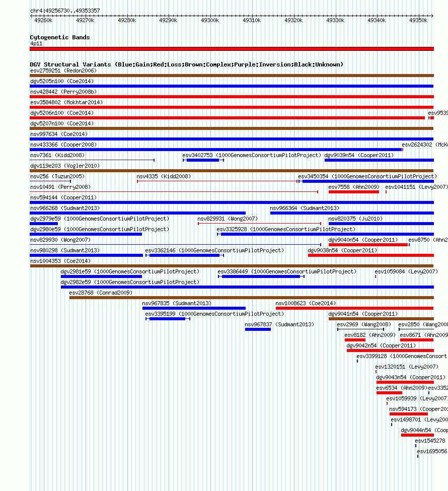Click the esv1059939 variant label

click(x=417, y=399)
